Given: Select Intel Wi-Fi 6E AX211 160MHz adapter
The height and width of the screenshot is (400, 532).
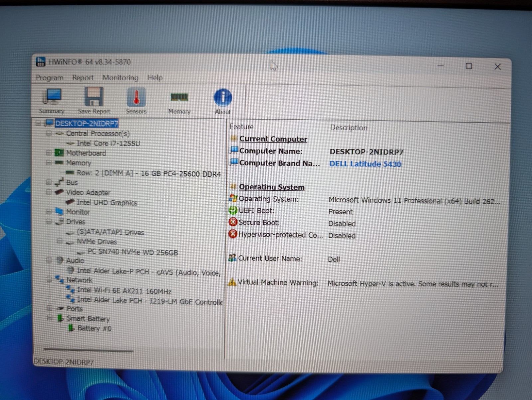Looking at the screenshot, I should tap(124, 291).
